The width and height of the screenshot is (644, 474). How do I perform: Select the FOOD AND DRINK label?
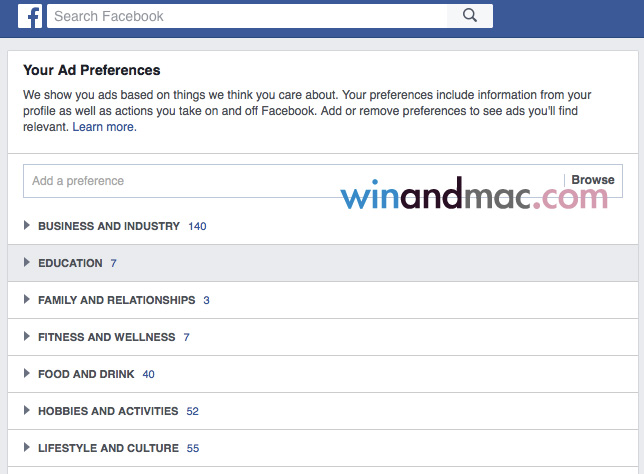[86, 374]
